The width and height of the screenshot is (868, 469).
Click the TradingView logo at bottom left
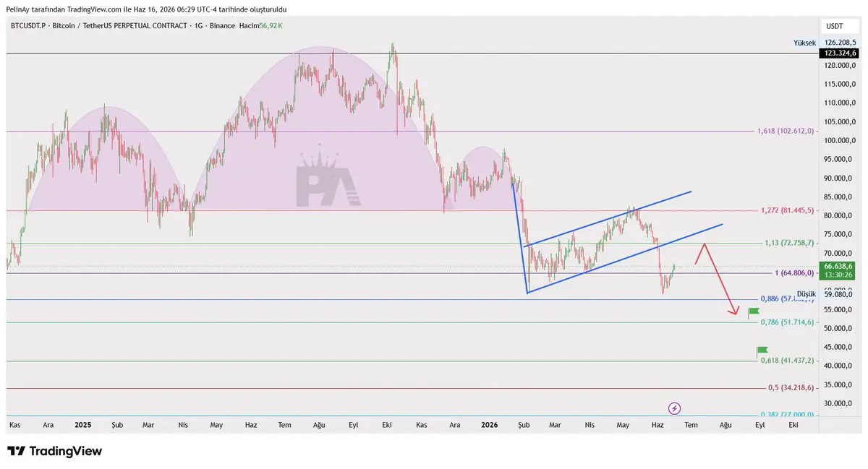[54, 451]
